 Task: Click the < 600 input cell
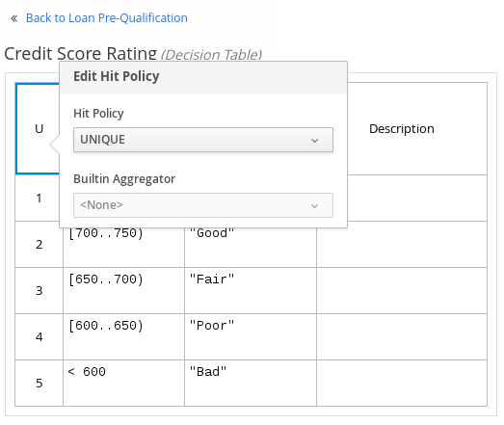pos(123,384)
